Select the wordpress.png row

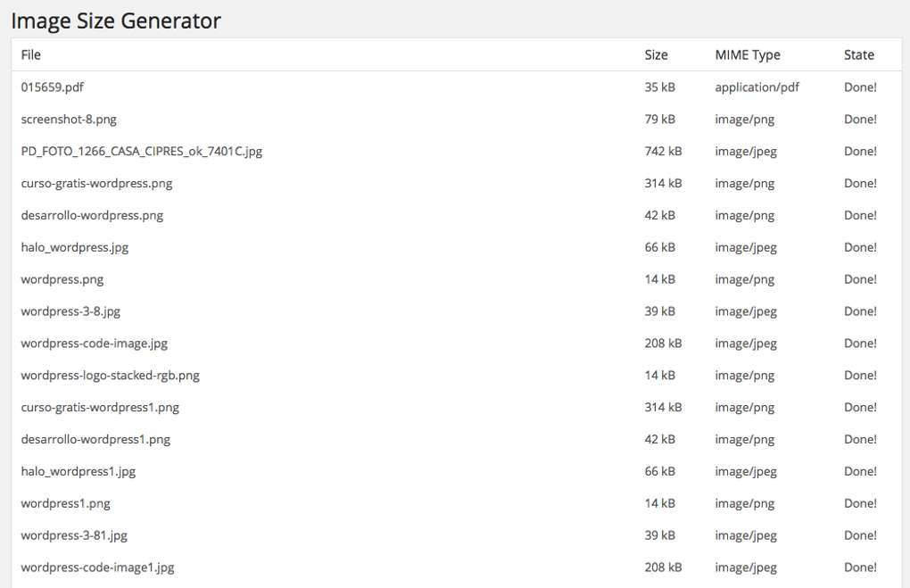(x=62, y=279)
